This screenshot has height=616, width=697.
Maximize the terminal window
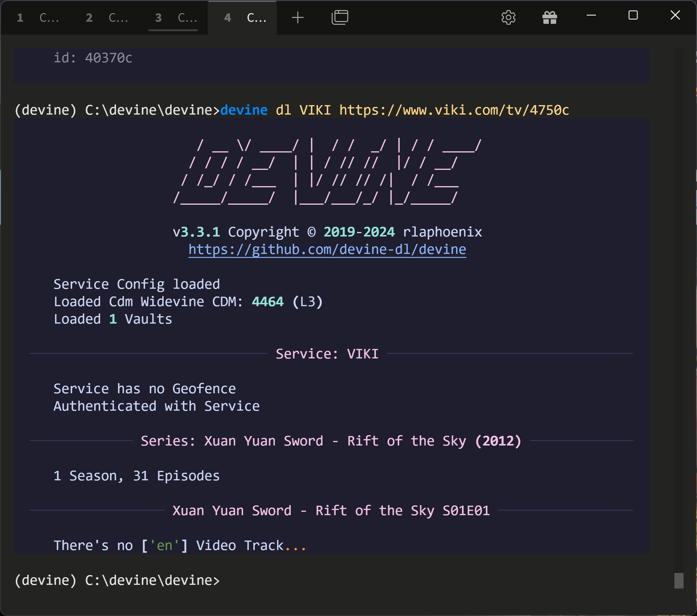pos(633,15)
